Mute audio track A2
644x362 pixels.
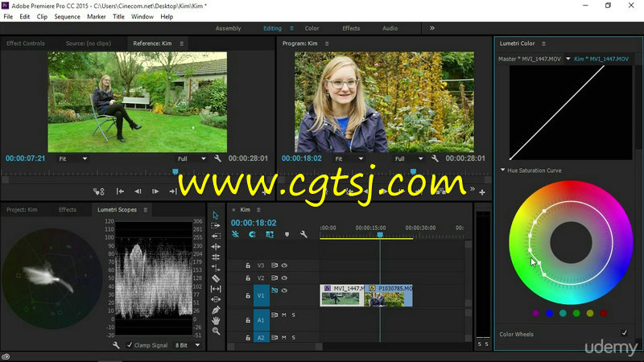[x=284, y=337]
